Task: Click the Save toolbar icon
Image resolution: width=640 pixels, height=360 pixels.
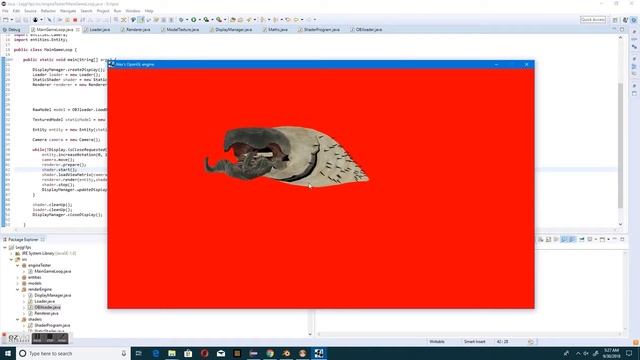Action: 18,20
